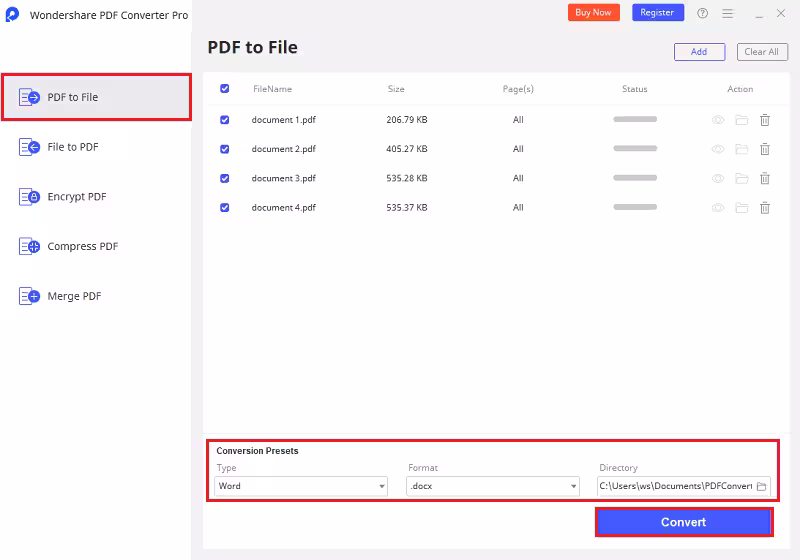Select page range All for document 2.pdf

[518, 149]
